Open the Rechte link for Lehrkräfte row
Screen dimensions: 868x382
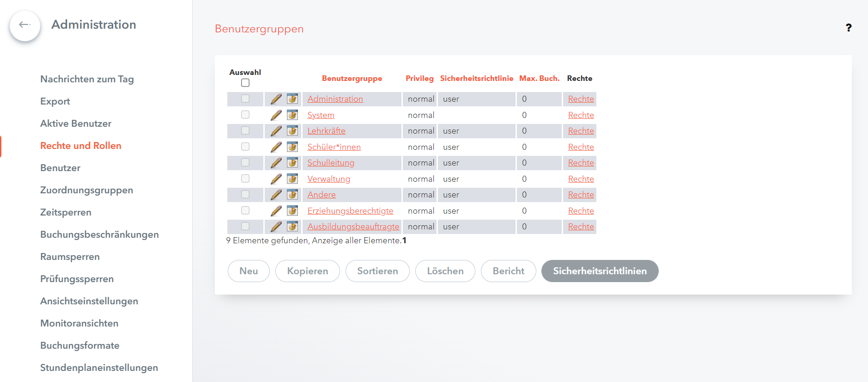(581, 131)
